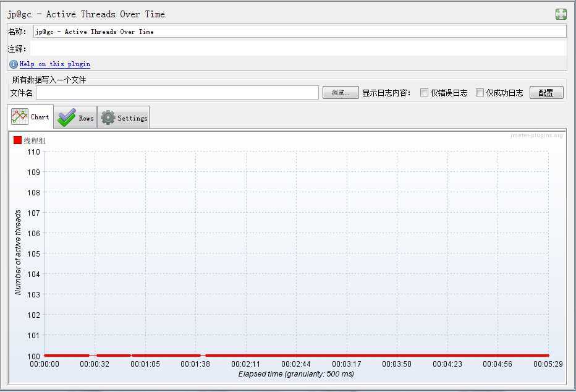Click the Elapsed time axis caption

[x=296, y=374]
